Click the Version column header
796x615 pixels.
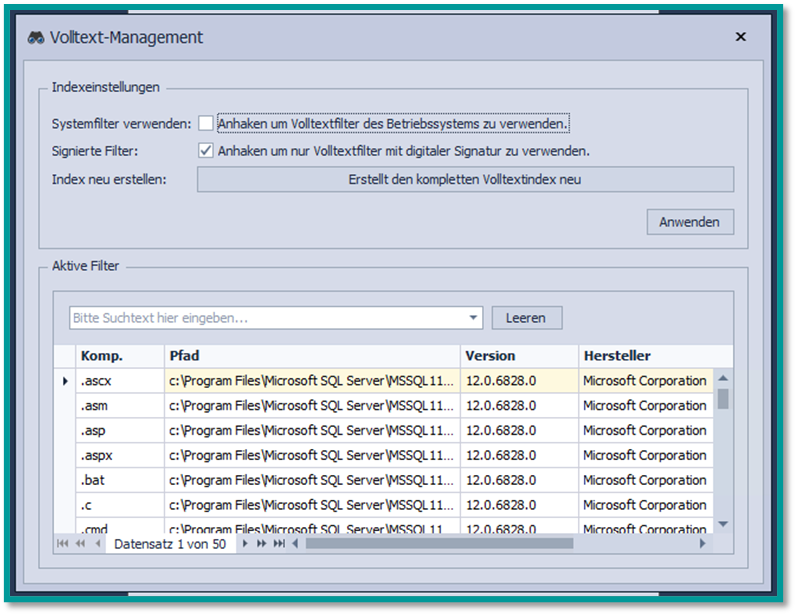click(519, 356)
